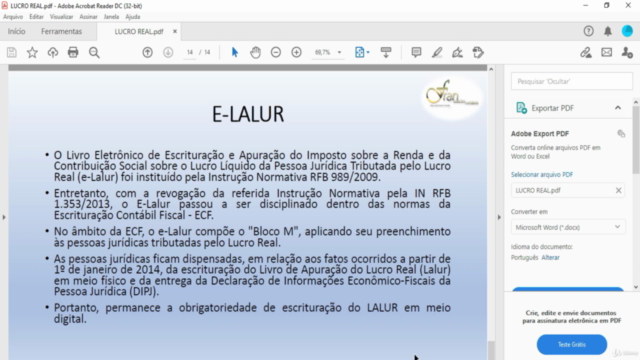Open the Help question mark icon
The width and height of the screenshot is (640, 360).
click(x=588, y=31)
